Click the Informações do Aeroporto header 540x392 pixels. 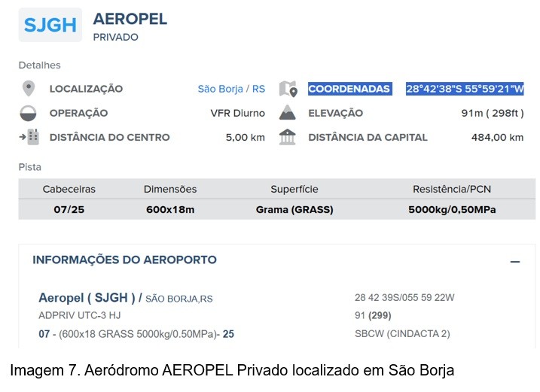point(124,260)
